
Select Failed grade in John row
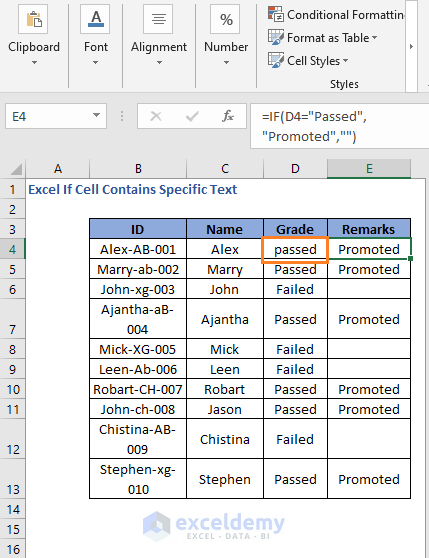[x=295, y=289]
